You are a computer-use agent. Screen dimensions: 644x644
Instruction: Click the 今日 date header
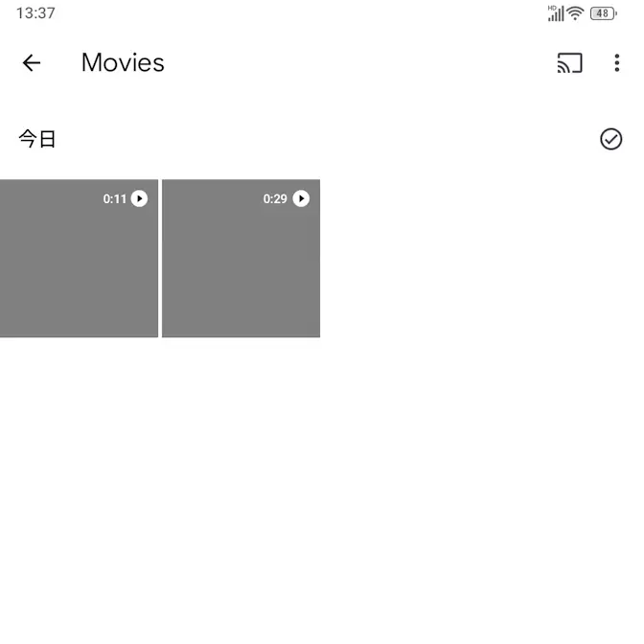pyautogui.click(x=37, y=139)
